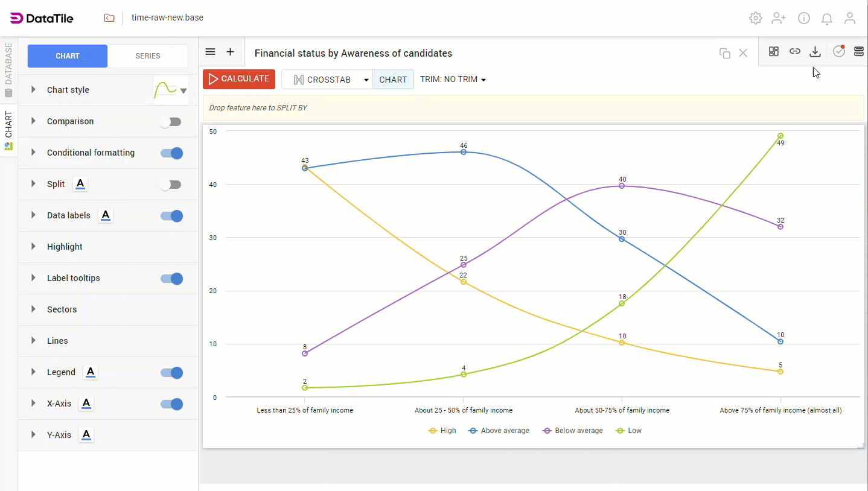Click the copy link icon

coord(795,52)
